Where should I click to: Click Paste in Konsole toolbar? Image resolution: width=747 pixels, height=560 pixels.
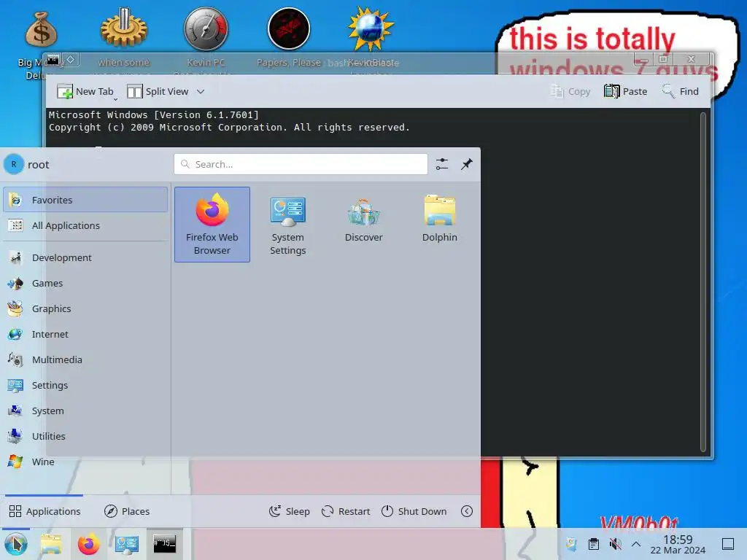coord(625,91)
